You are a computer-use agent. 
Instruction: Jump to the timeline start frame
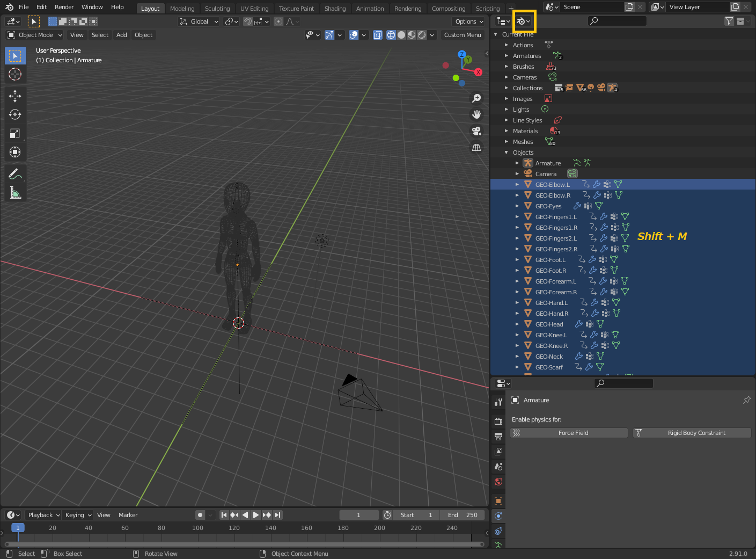[x=224, y=515]
